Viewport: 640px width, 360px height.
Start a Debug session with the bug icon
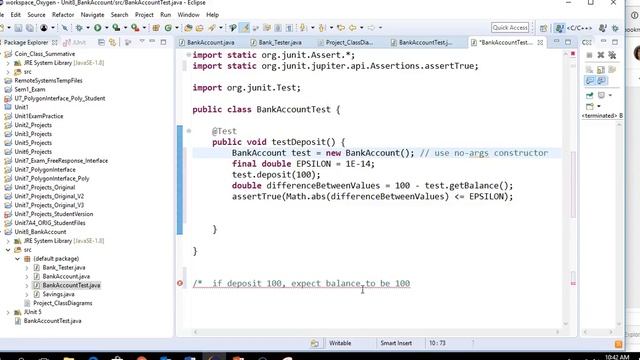pyautogui.click(x=79, y=28)
